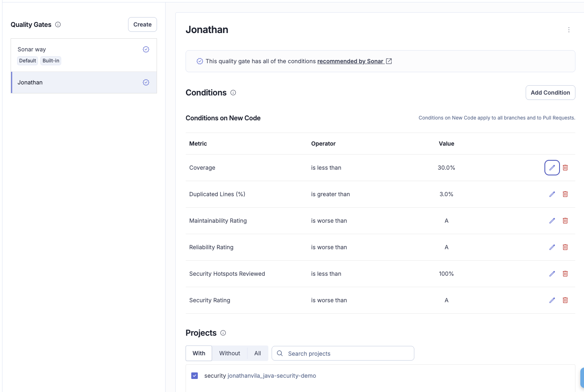Select the With projects tab
584x392 pixels.
(199, 353)
